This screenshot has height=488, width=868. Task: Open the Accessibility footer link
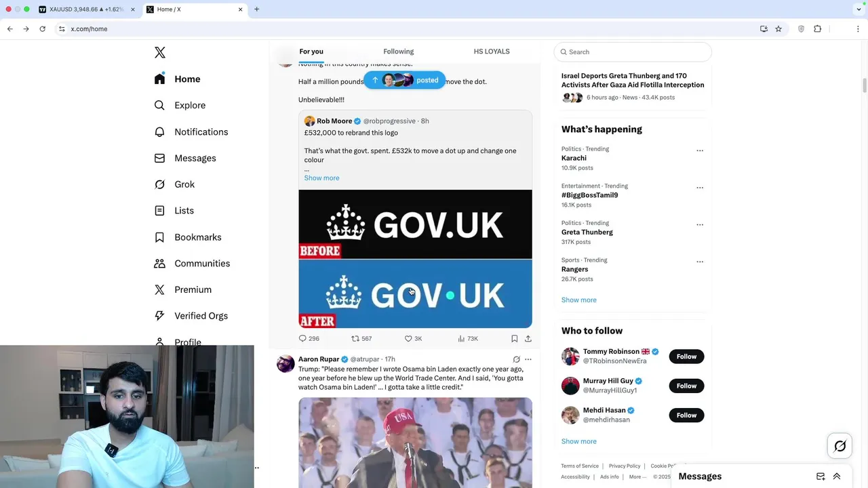click(575, 477)
